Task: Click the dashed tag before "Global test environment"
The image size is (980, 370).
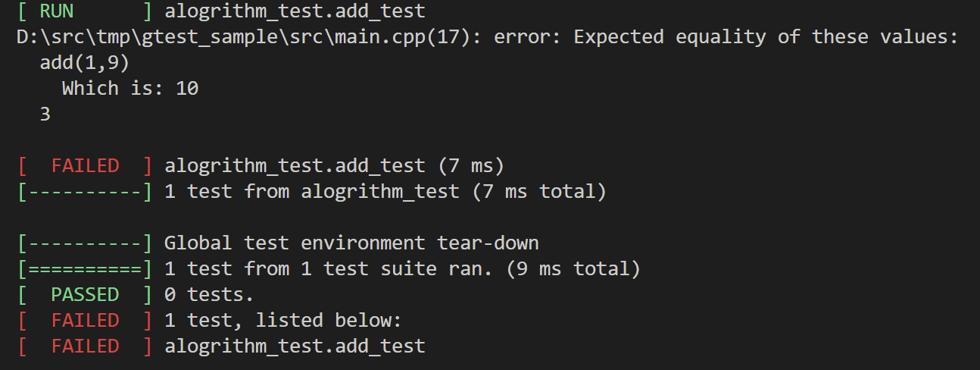Action: 85,243
